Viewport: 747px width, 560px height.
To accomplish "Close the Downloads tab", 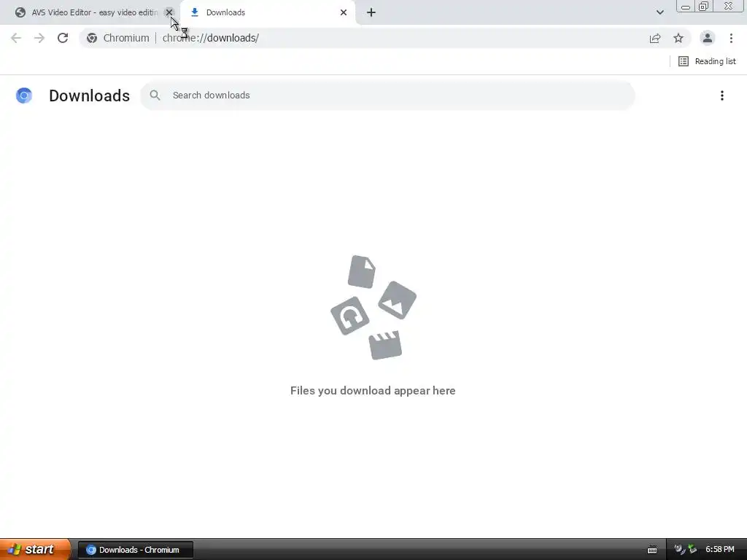I will click(x=344, y=12).
